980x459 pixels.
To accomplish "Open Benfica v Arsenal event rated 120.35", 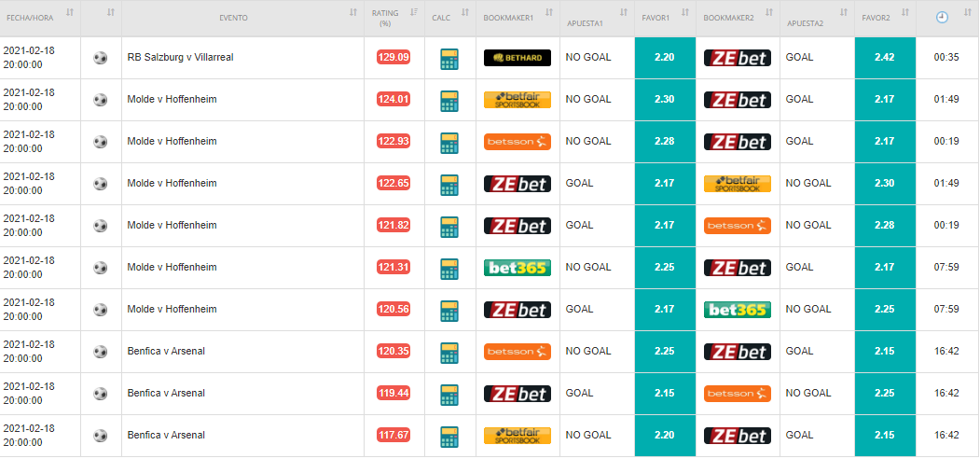I will coord(166,351).
